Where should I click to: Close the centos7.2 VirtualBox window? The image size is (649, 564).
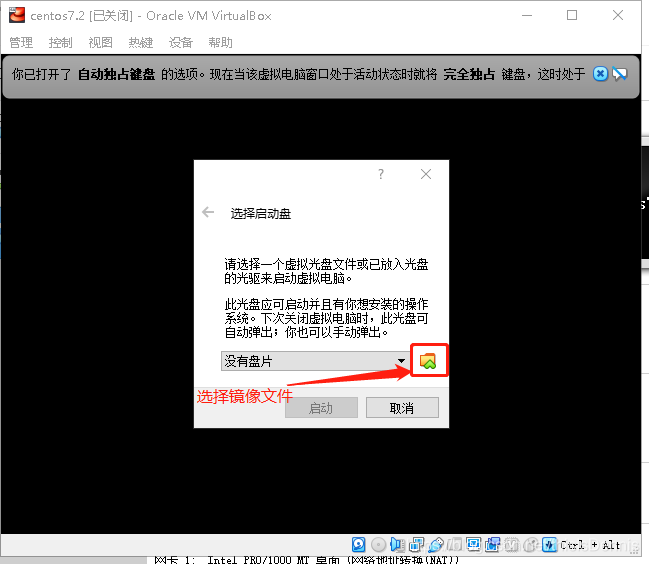[618, 15]
